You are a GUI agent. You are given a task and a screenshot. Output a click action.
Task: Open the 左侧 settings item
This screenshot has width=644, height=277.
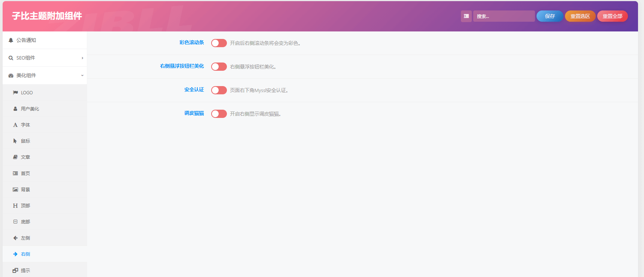[x=45, y=238]
